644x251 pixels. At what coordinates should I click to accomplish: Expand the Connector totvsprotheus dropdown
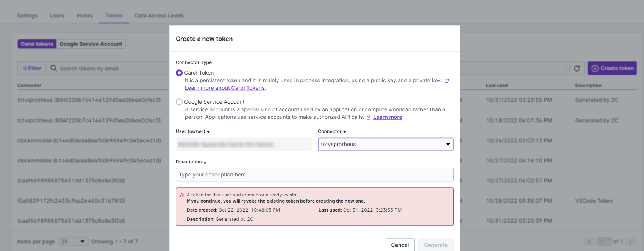[386, 144]
